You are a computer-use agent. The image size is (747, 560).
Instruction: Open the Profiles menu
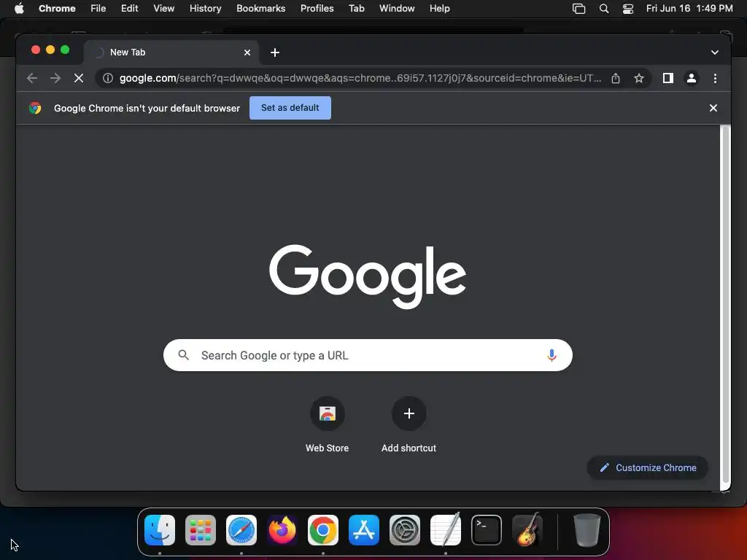click(x=317, y=8)
